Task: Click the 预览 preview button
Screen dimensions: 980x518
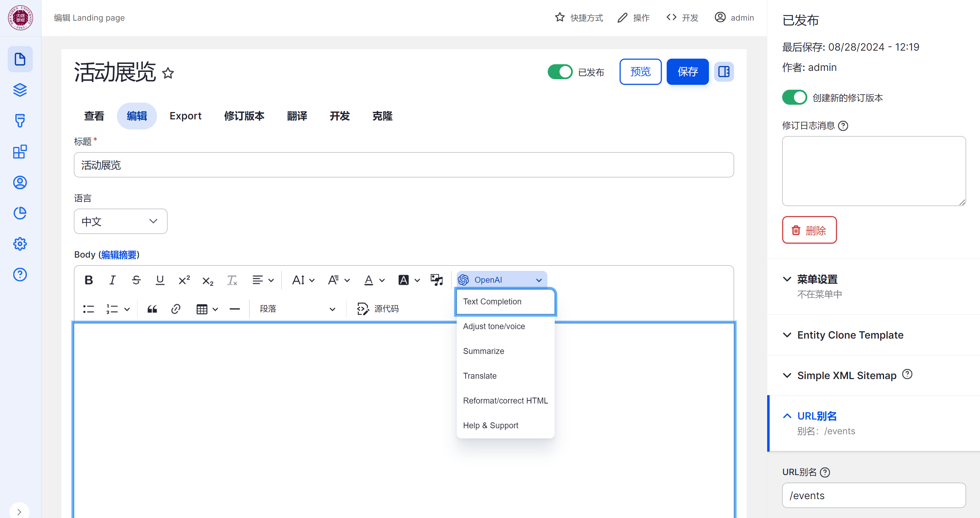Action: tap(640, 72)
